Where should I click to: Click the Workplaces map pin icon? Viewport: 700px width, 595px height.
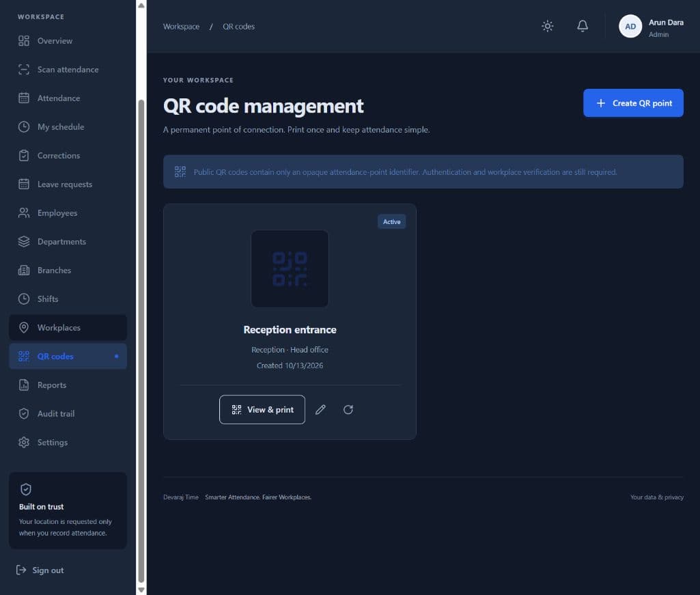[24, 327]
